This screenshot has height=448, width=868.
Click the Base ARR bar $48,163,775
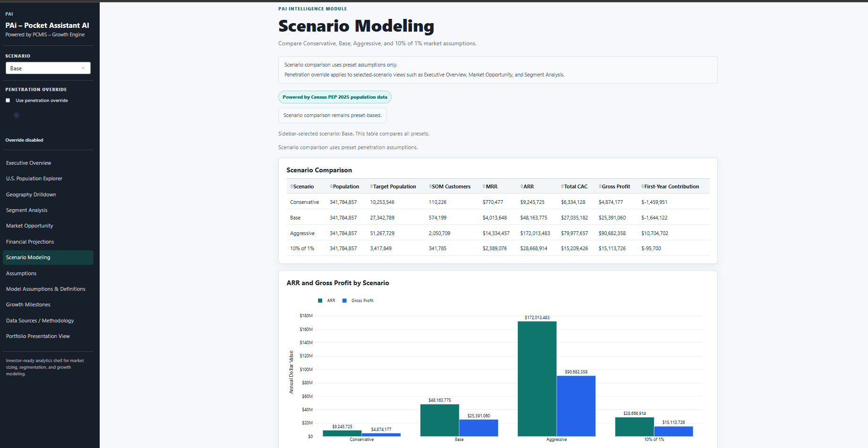point(439,420)
